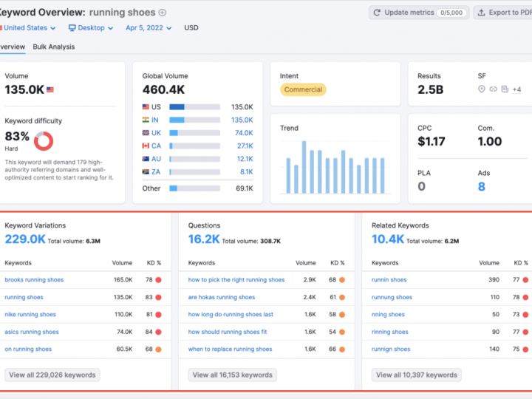
Task: Click the keyword difficulty donut chart
Action: coord(44,141)
